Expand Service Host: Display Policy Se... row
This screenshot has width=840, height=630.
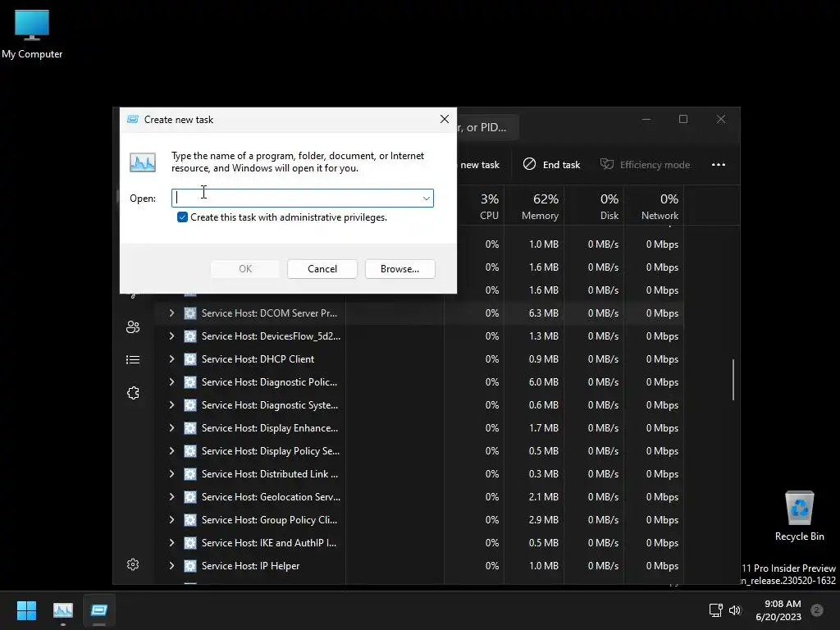pos(171,451)
